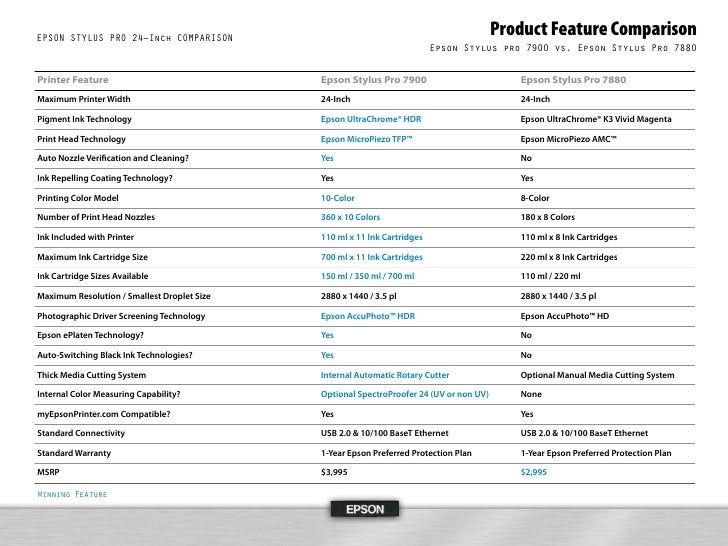728x546 pixels.
Task: Click '150 ml / 350 ml / 700 ml' value
Action: [x=368, y=276]
